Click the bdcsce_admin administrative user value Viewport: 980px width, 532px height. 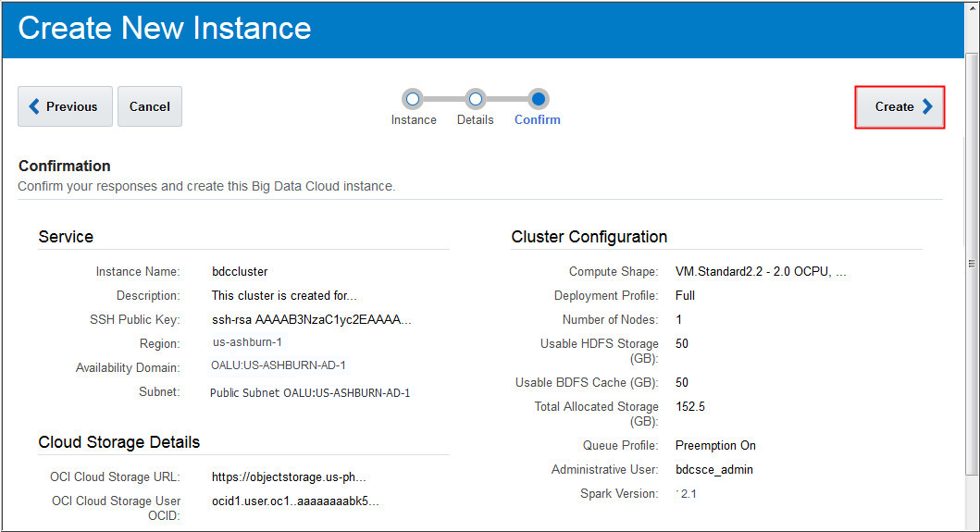tap(713, 469)
